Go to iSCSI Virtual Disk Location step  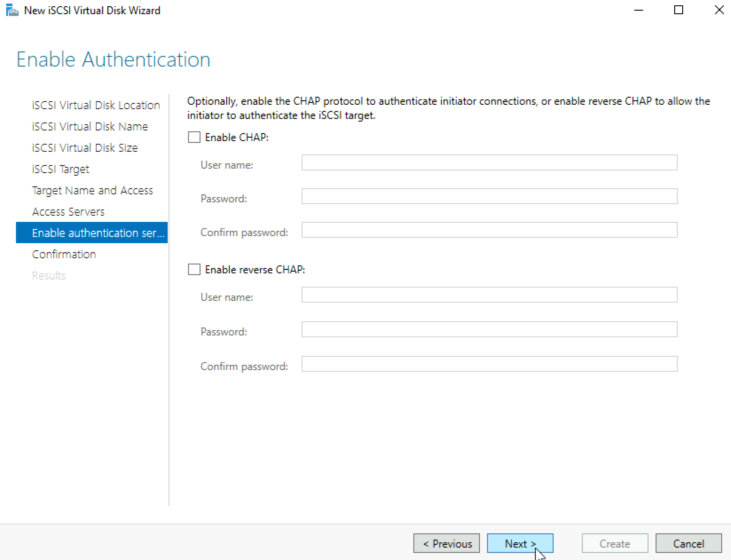[96, 105]
